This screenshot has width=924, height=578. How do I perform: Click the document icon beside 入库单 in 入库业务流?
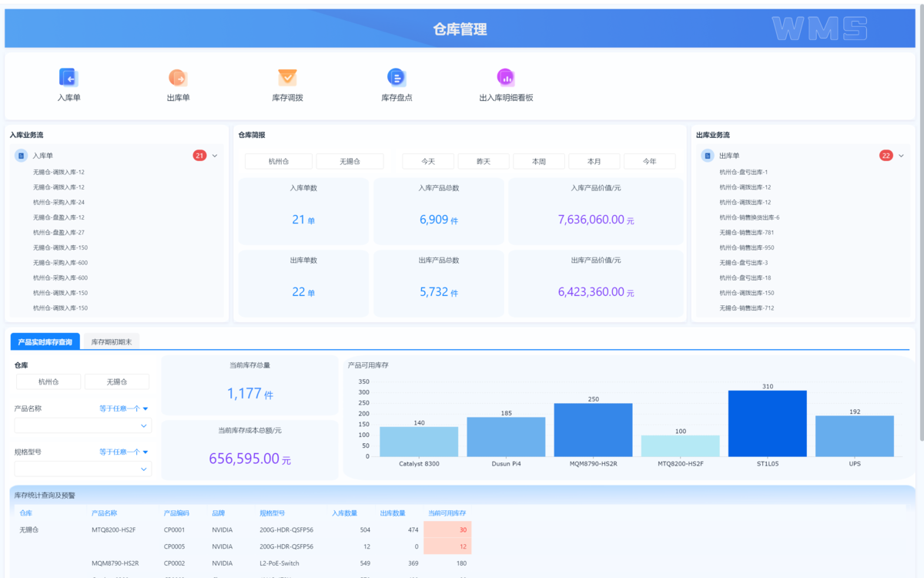tap(22, 156)
